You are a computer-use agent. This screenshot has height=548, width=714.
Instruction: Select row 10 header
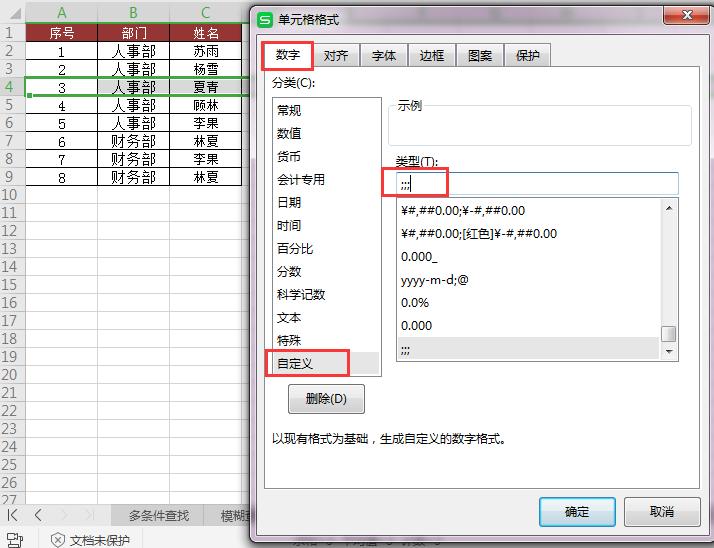click(13, 195)
